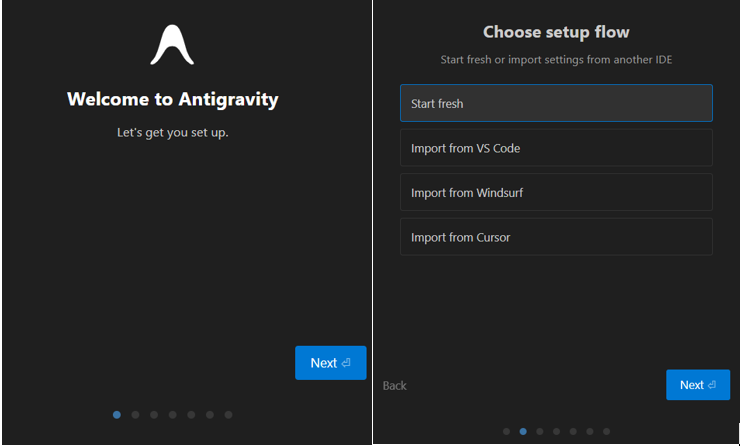
Task: Select the Start fresh setup option
Action: (x=556, y=103)
